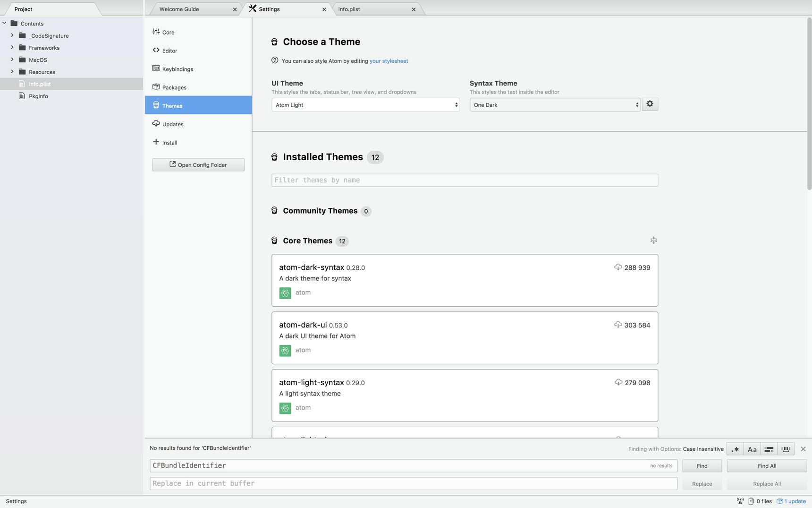Click the Replace button

[702, 483]
